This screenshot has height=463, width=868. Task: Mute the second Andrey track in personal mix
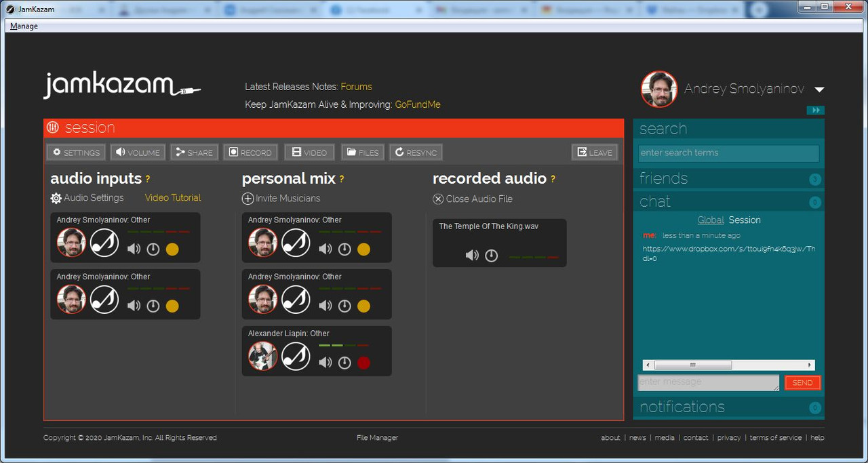325,306
